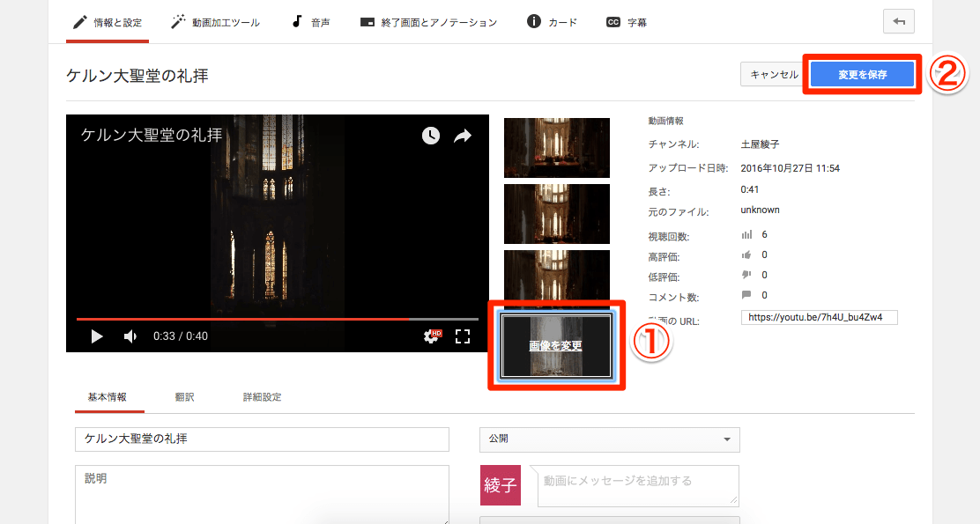Open the 動画加工ツール tab

pos(215,23)
